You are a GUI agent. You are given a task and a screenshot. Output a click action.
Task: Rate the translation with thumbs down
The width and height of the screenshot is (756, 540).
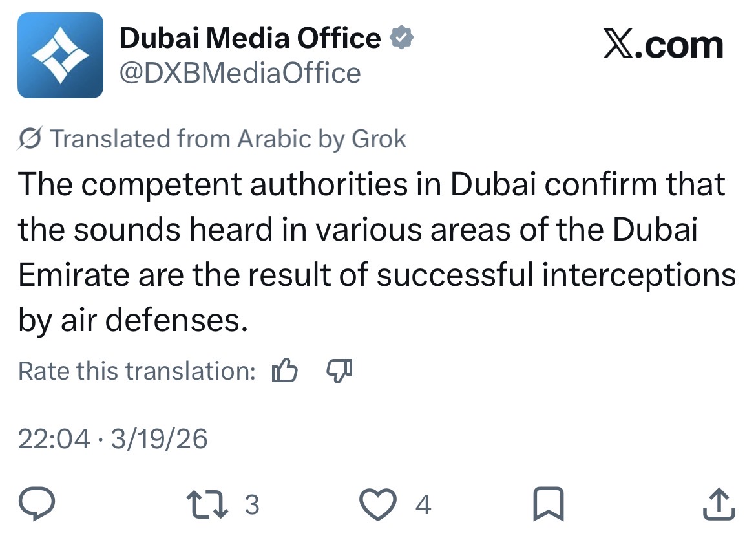(339, 371)
